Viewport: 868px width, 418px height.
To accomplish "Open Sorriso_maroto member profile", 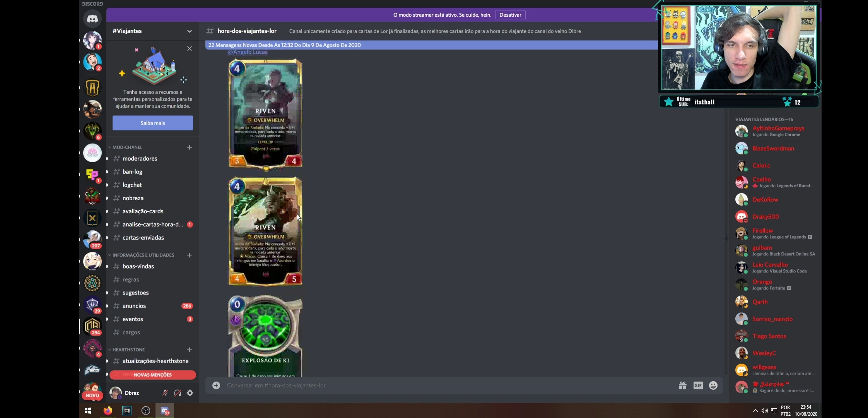I will click(776, 319).
